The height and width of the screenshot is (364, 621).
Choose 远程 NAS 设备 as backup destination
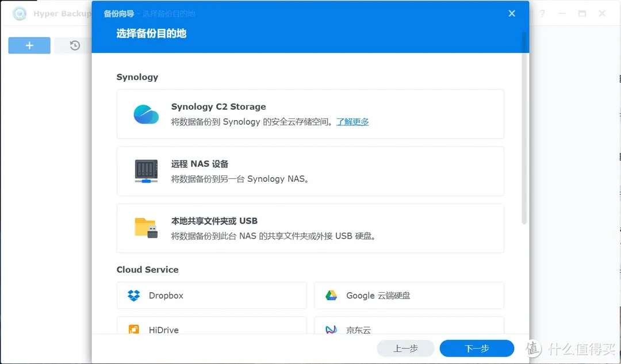(310, 170)
